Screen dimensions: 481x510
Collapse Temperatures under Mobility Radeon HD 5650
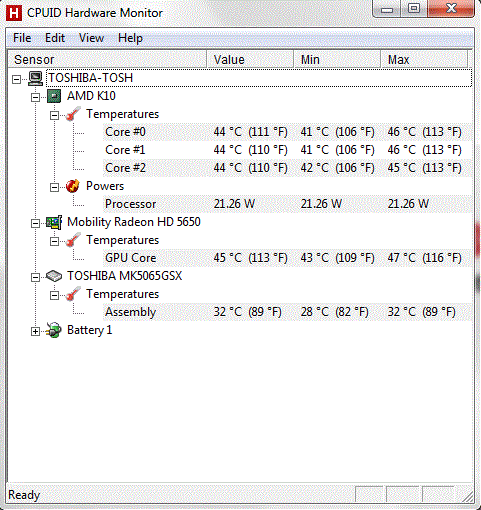tap(54, 241)
